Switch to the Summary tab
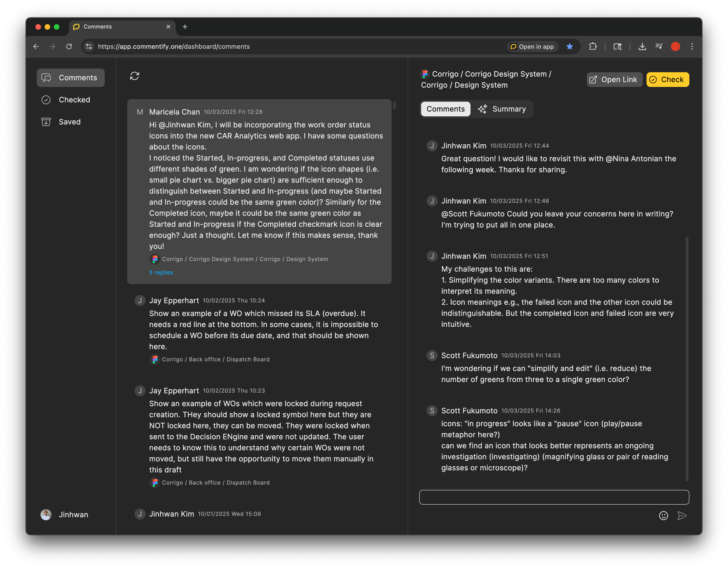Image resolution: width=728 pixels, height=569 pixels. pos(503,109)
